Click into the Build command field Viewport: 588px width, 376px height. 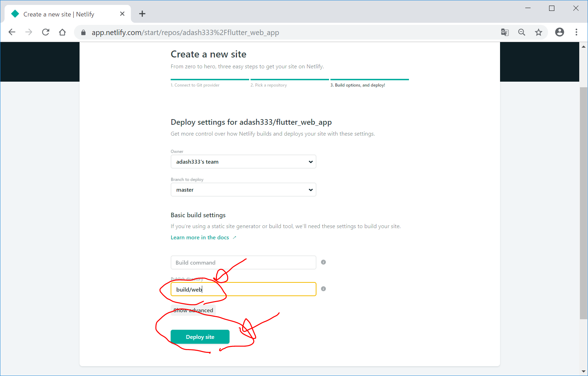243,262
